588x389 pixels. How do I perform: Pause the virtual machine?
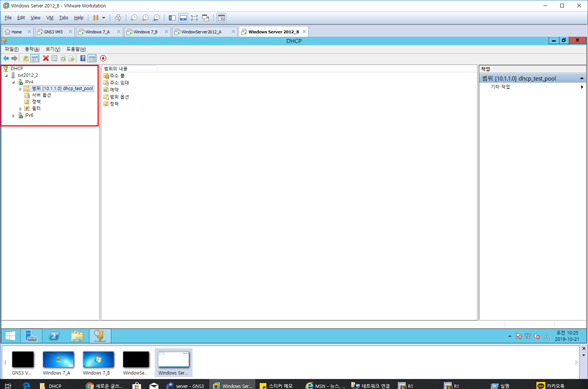[x=96, y=18]
